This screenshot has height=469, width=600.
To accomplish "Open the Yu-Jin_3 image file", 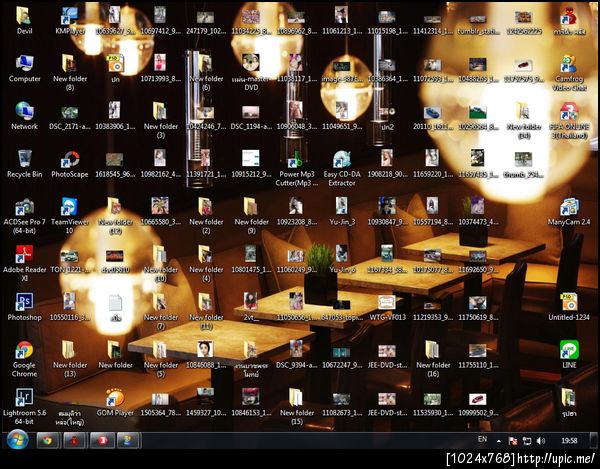I will [342, 212].
